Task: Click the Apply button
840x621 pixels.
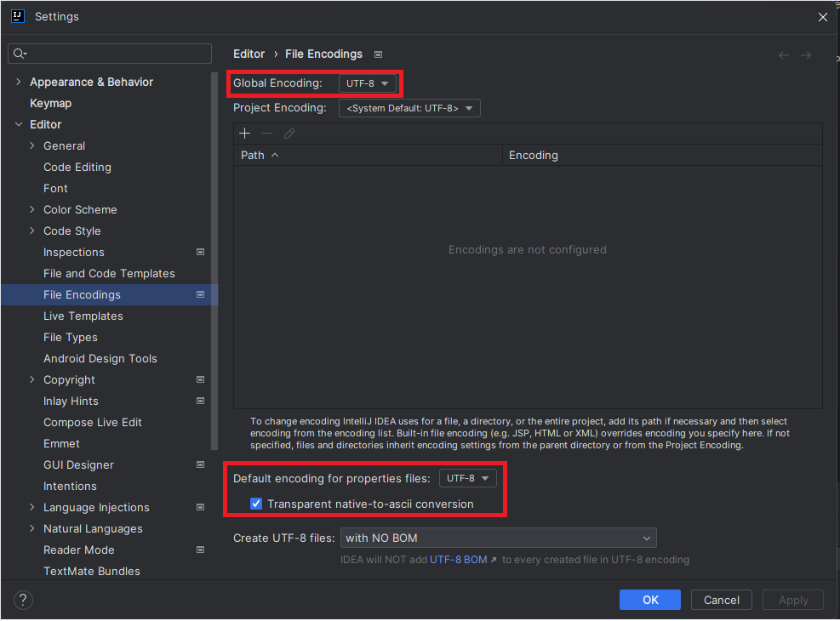Action: click(793, 600)
